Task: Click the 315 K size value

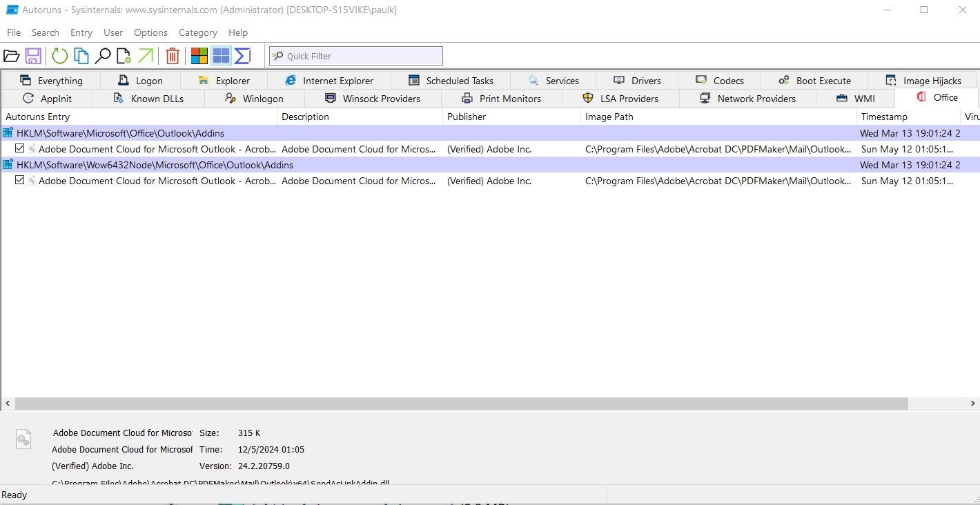Action: click(249, 433)
